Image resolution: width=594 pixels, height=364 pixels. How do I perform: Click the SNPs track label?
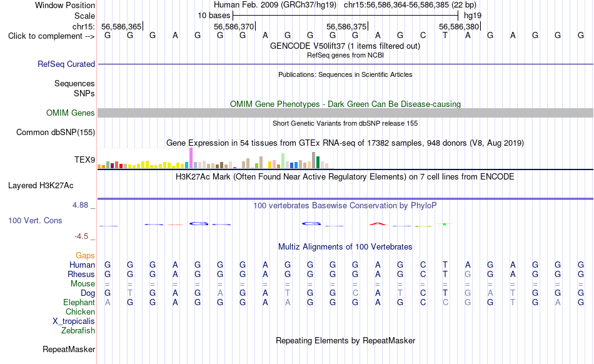84,93
